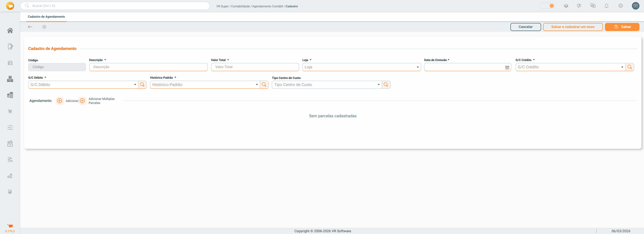Click the Adicionar plus icon
The image size is (644, 234).
[60, 101]
